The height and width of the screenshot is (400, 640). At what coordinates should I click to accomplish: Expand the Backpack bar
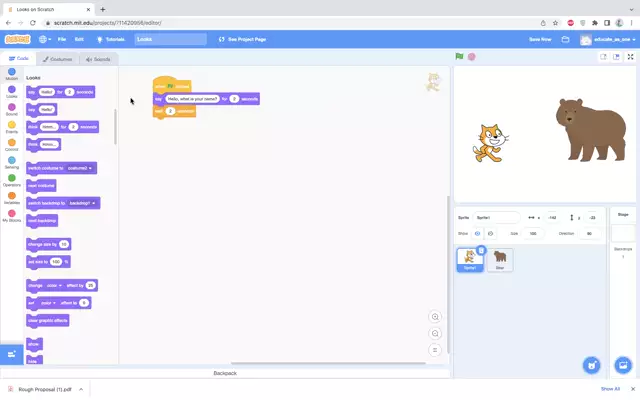[x=225, y=373]
